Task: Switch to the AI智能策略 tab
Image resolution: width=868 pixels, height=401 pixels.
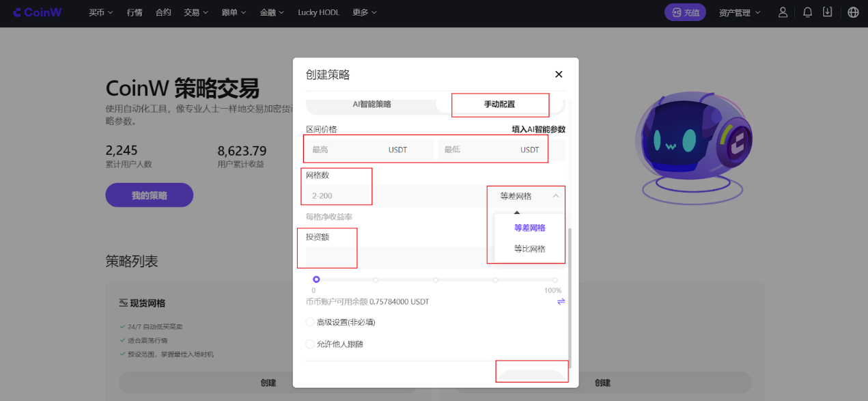Action: (x=372, y=105)
